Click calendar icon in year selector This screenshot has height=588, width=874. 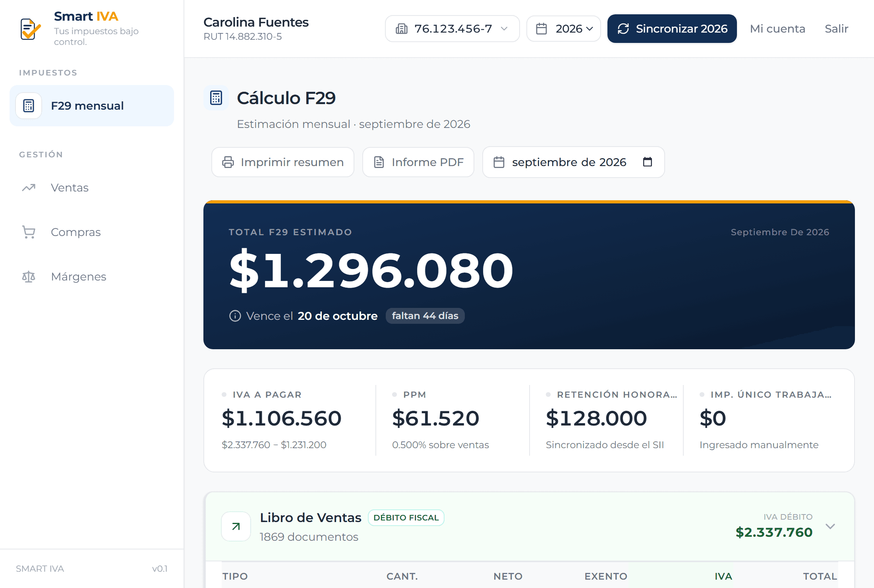541,29
